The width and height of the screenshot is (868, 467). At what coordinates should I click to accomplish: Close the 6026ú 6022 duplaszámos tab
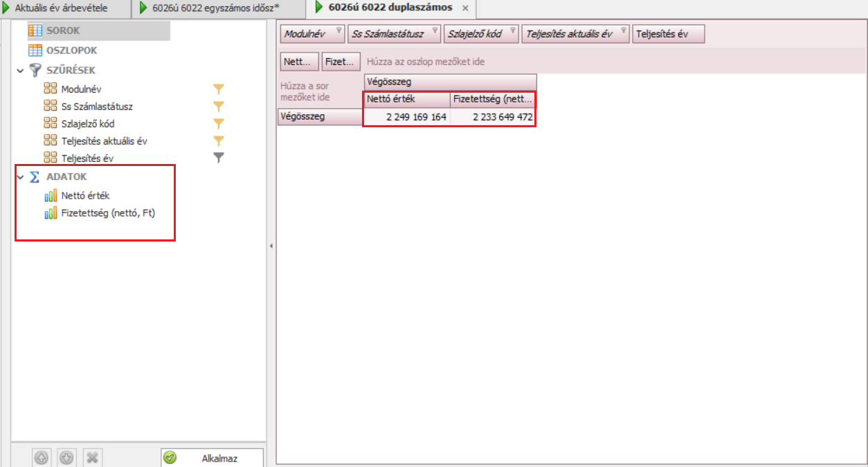pyautogui.click(x=465, y=8)
